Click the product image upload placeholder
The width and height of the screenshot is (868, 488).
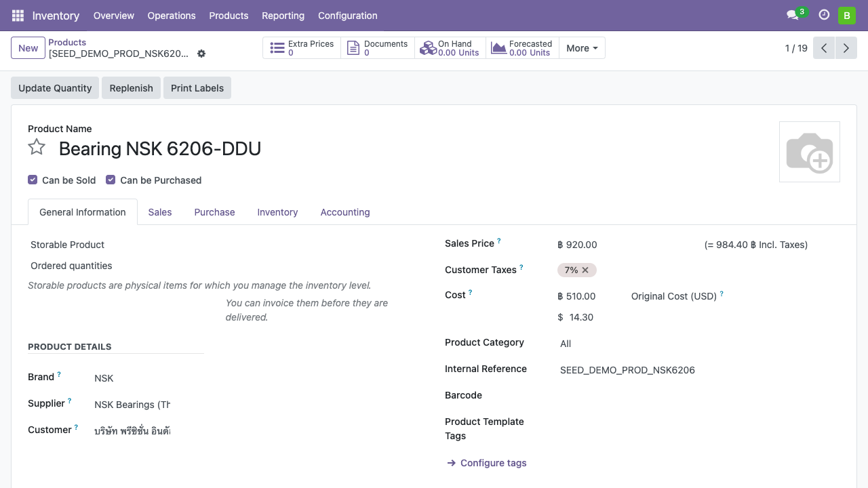(809, 152)
